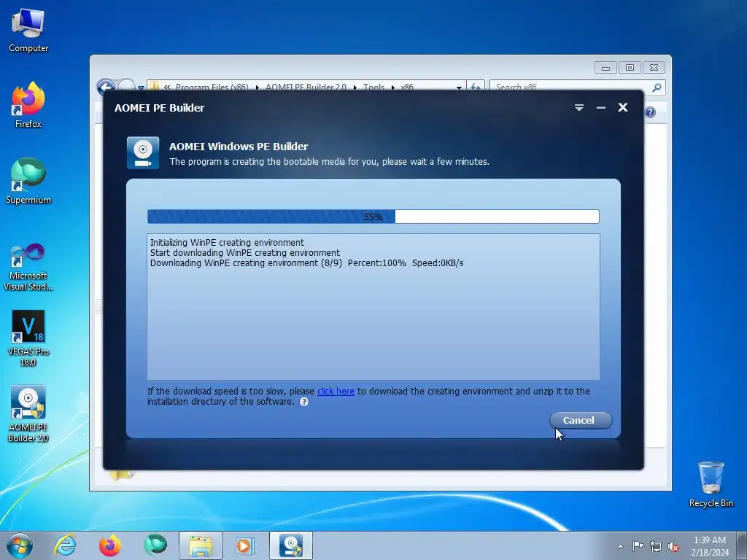Select AOMEI PE Builder 2.0 desktop shortcut
Viewport: 747px width, 560px height.
coord(28,413)
